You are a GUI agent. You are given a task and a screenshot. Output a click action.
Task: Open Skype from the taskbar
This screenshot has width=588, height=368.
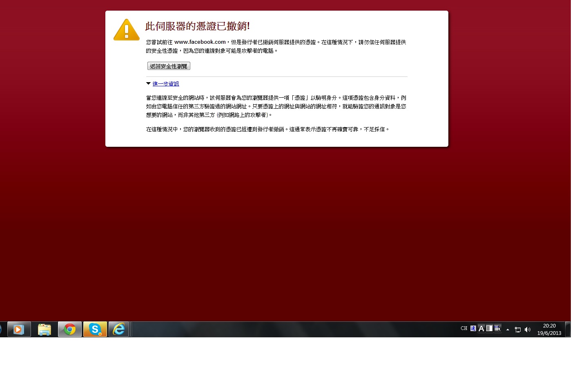(x=95, y=329)
